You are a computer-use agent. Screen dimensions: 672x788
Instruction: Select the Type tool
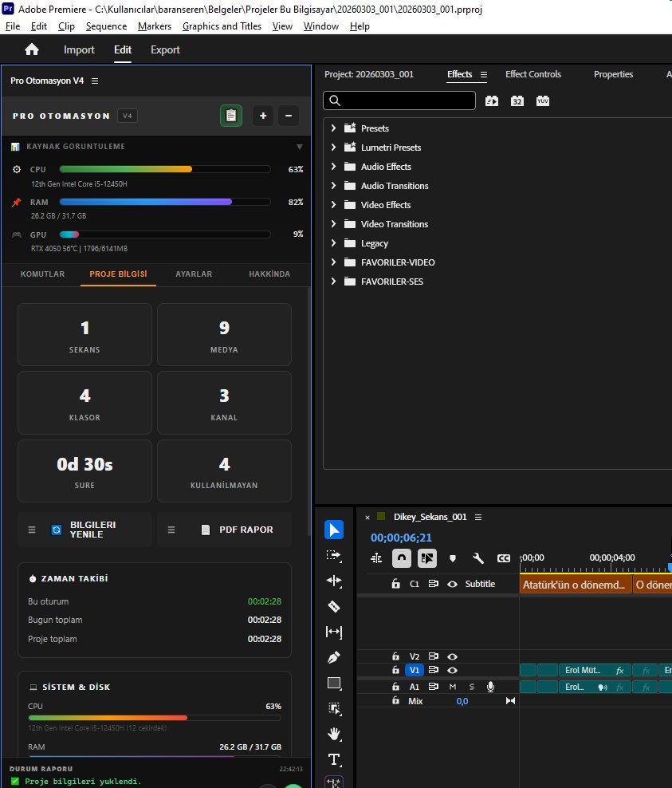[334, 759]
